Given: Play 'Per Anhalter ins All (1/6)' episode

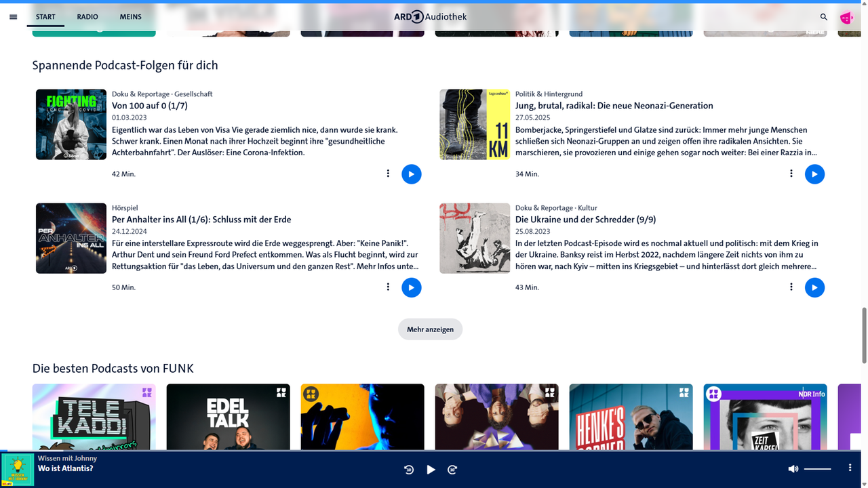Looking at the screenshot, I should tap(411, 287).
